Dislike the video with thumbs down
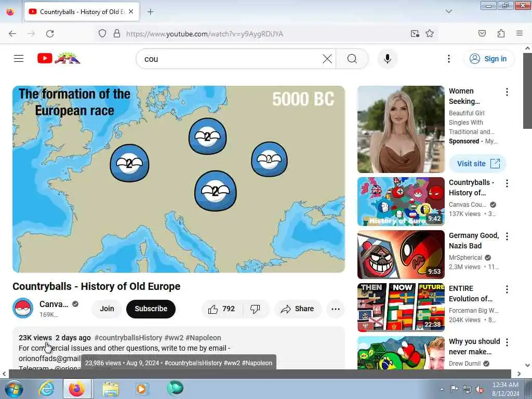 255,309
